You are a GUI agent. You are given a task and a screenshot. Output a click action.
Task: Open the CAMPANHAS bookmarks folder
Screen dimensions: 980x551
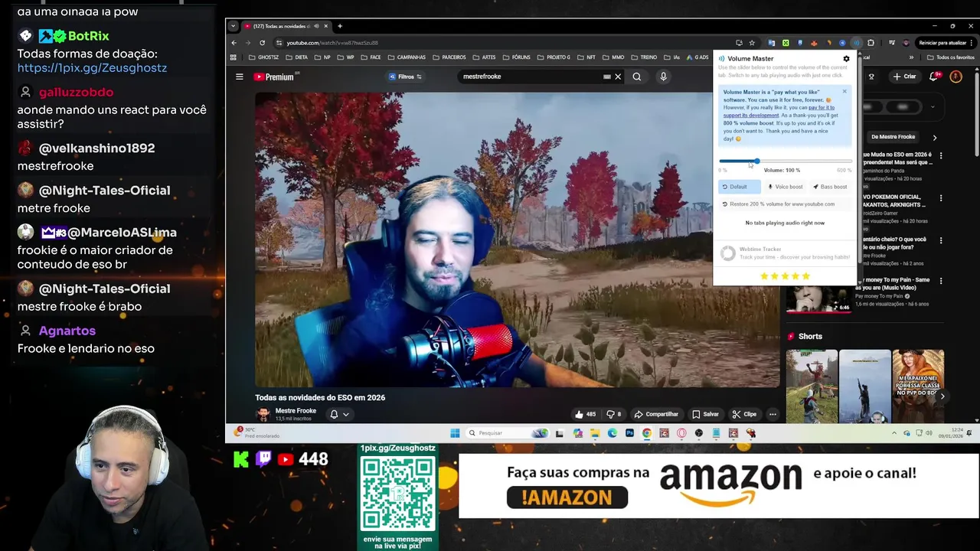(x=407, y=57)
